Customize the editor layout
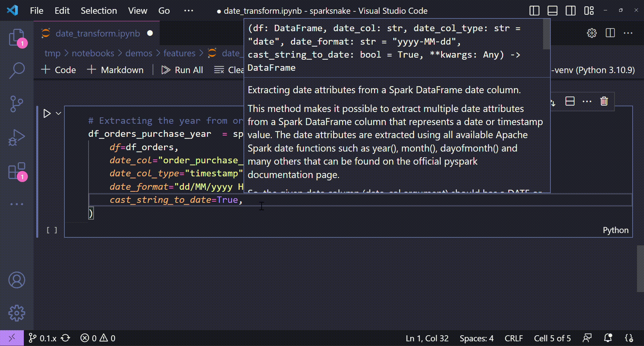This screenshot has width=644, height=346. 589,11
